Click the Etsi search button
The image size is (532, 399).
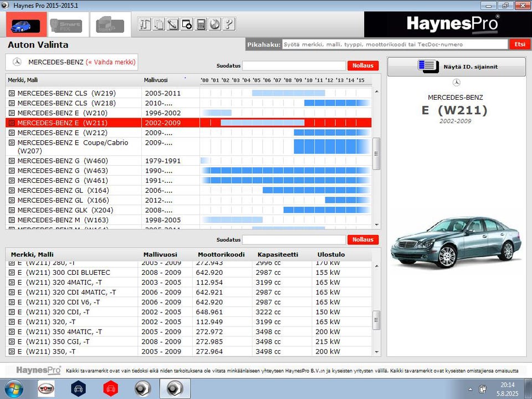pos(519,44)
